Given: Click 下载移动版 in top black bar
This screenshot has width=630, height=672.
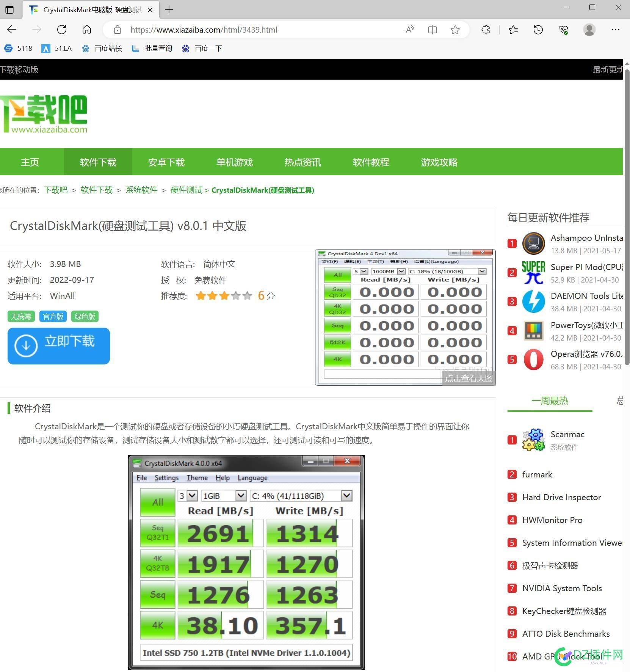Looking at the screenshot, I should tap(19, 70).
